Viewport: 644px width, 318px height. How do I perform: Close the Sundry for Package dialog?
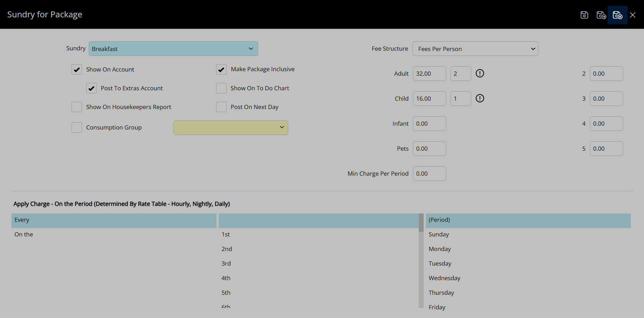coord(633,15)
